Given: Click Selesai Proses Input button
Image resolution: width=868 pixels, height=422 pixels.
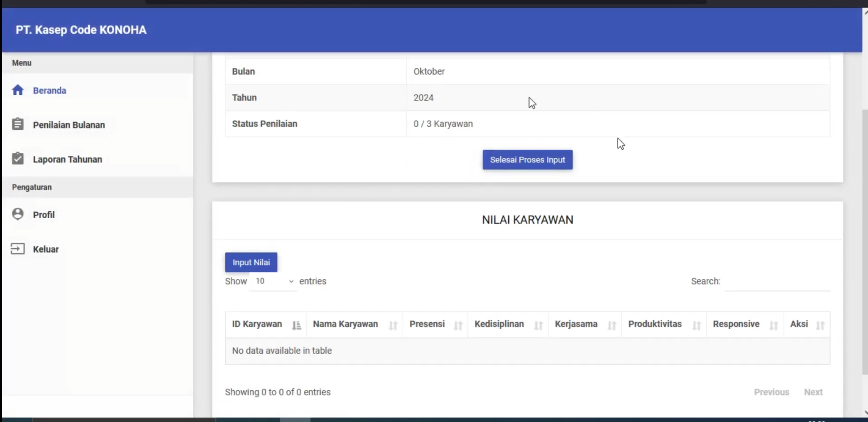Looking at the screenshot, I should click(x=527, y=160).
